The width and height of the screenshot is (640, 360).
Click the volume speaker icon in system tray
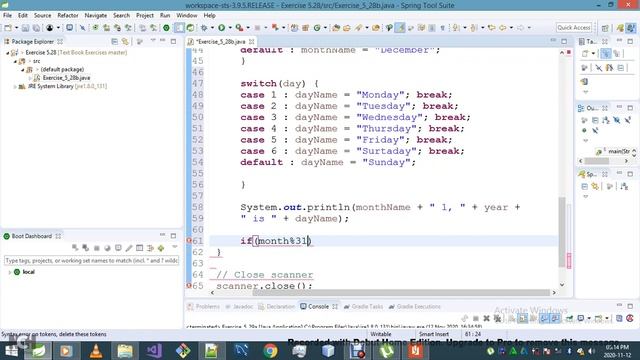[x=591, y=351]
